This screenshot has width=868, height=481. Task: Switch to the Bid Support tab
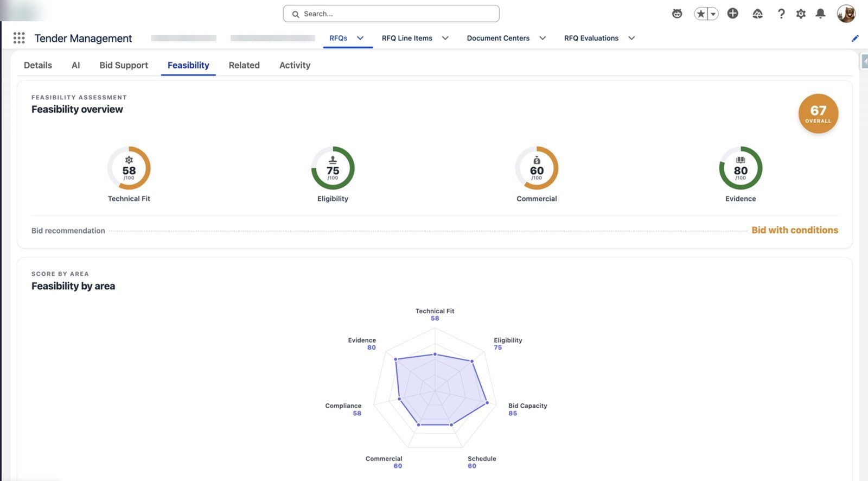coord(124,65)
